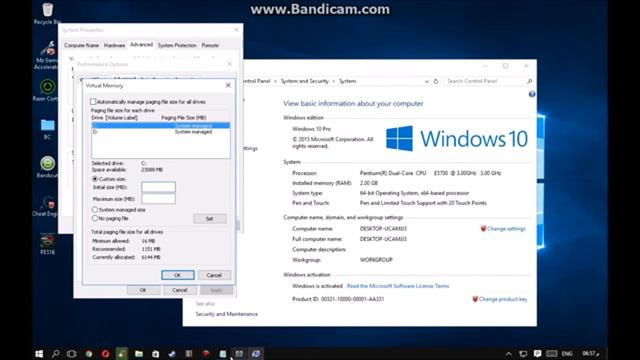Switch to the System Protection tab
Viewport: 640px width, 360px height.
177,45
